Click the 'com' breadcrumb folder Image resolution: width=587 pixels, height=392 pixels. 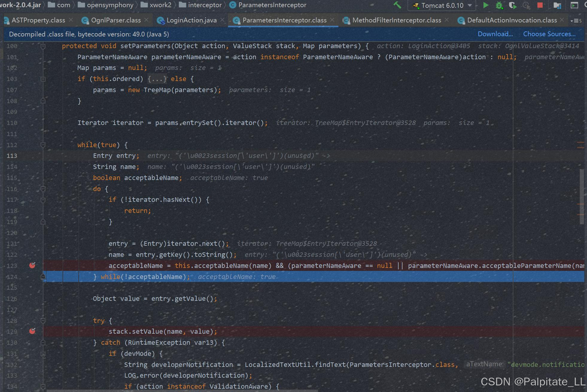(59, 5)
